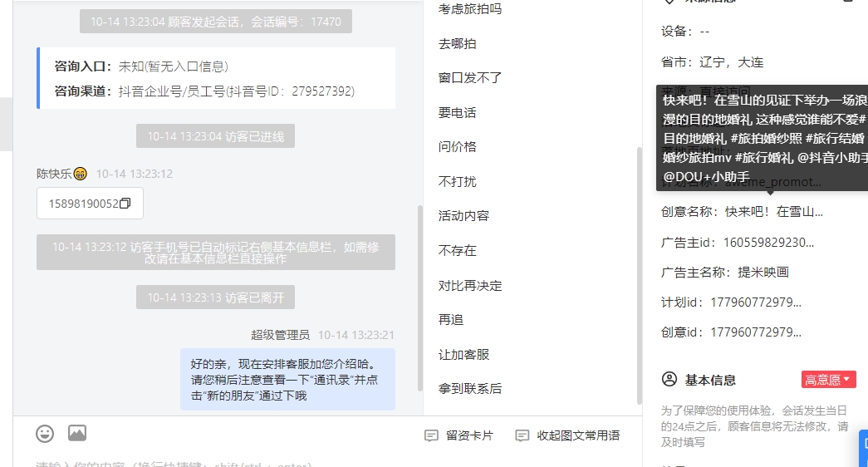
Task: Click the right info panel scrollbar
Action: tap(640, 275)
